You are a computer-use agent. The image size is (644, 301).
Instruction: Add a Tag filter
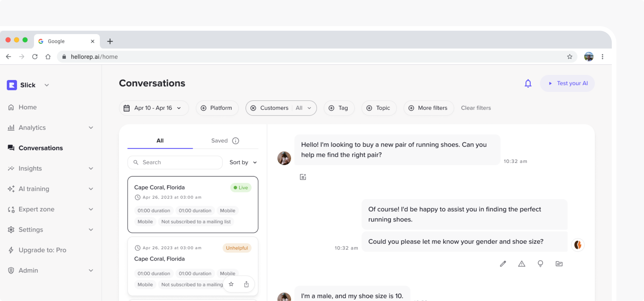(339, 108)
